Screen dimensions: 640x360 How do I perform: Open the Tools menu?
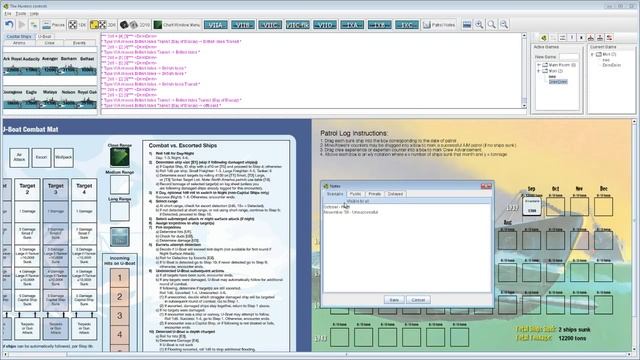click(20, 13)
